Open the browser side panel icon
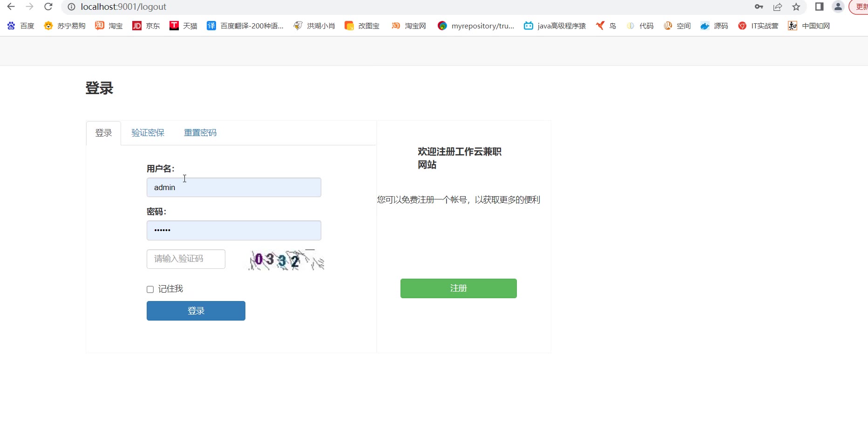The width and height of the screenshot is (868, 438). click(819, 7)
